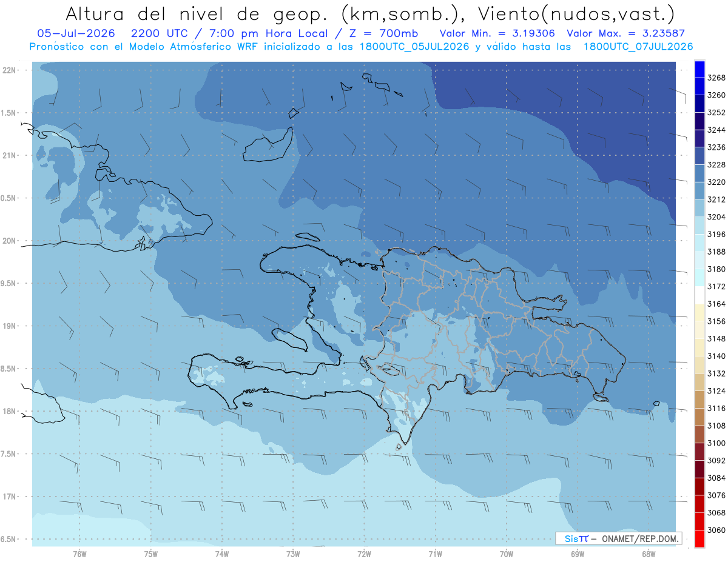Click the legend value "3236"
The image size is (728, 562).
pos(716,147)
